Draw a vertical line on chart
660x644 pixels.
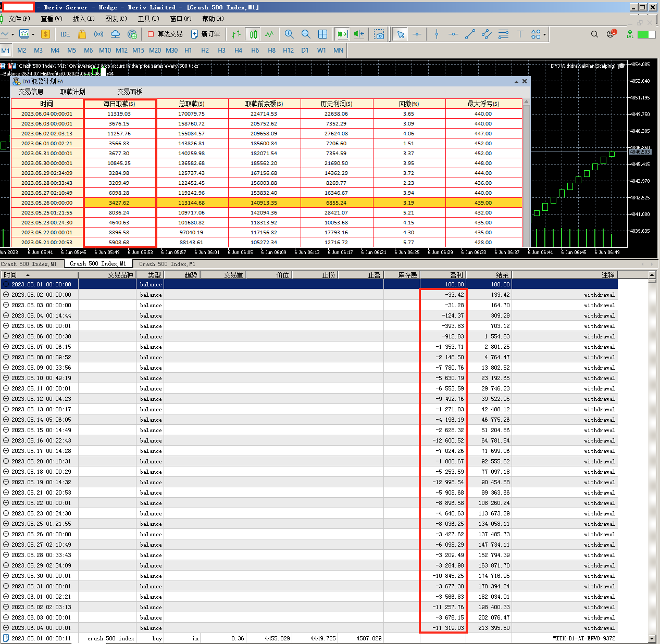[437, 34]
